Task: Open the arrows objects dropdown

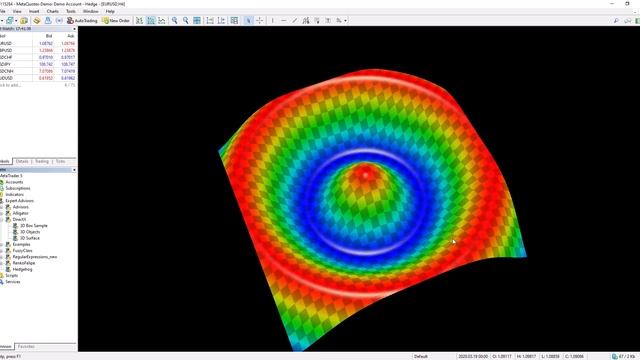Action: point(345,20)
